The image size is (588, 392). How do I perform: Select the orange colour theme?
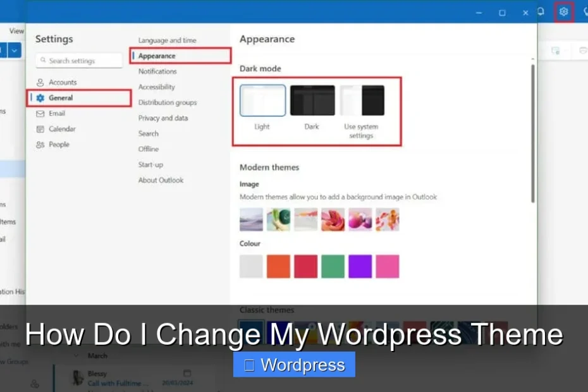(278, 266)
